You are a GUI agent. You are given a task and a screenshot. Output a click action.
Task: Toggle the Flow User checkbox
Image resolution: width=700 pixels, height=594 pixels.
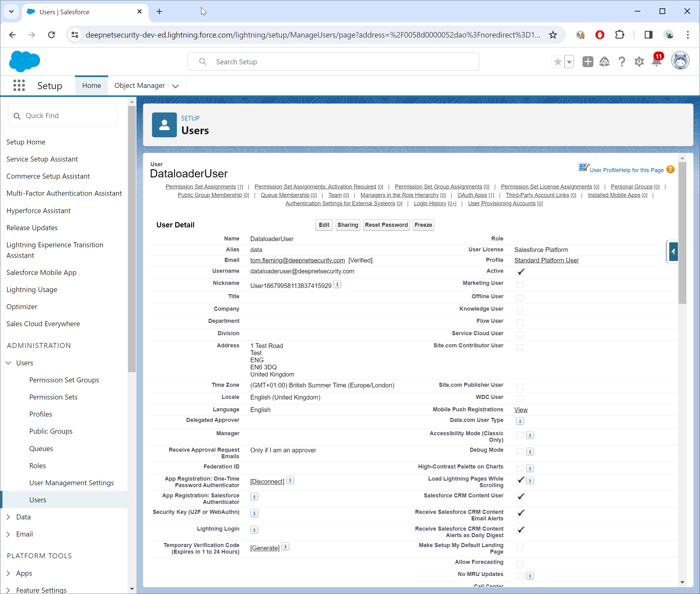click(x=520, y=322)
